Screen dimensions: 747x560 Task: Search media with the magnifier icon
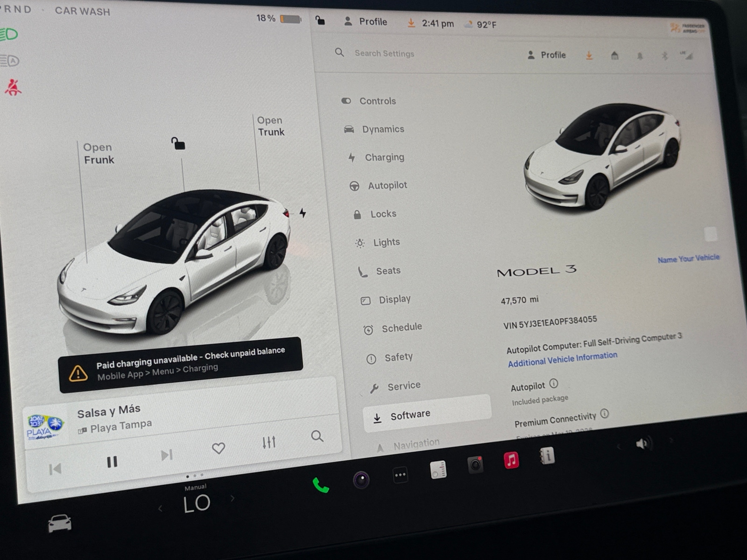tap(317, 436)
